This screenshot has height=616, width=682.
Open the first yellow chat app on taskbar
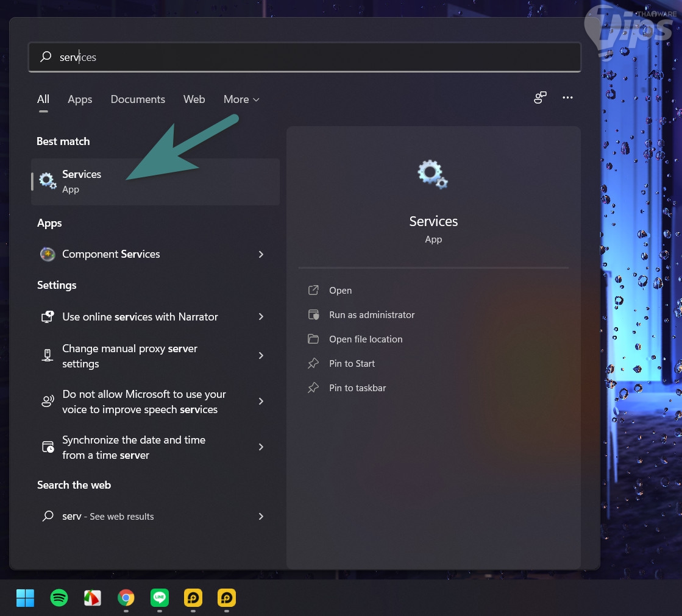tap(193, 598)
